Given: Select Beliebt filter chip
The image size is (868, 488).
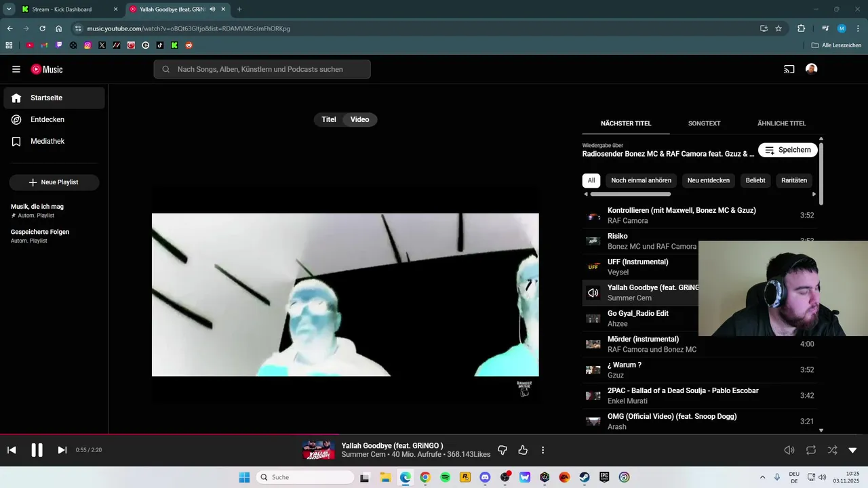Looking at the screenshot, I should 755,180.
